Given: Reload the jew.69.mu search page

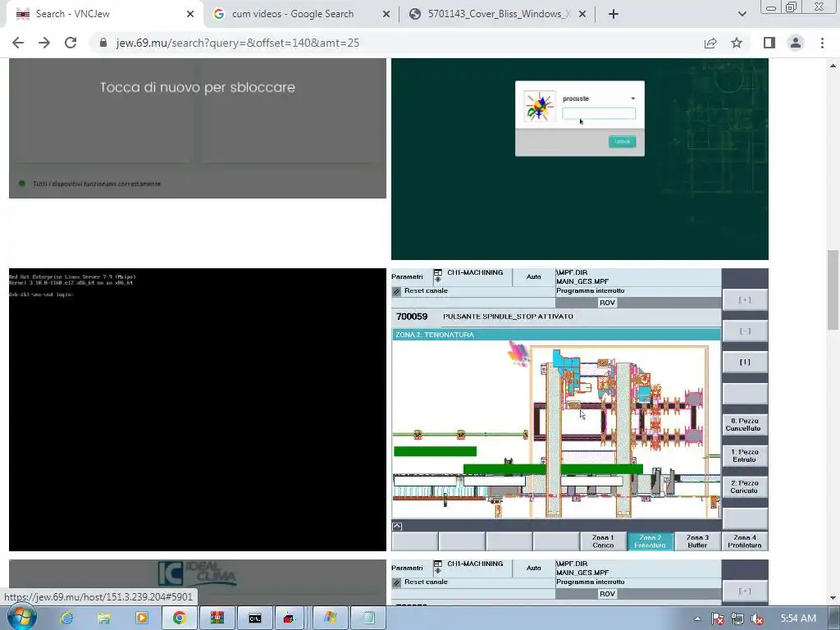Looking at the screenshot, I should [71, 43].
